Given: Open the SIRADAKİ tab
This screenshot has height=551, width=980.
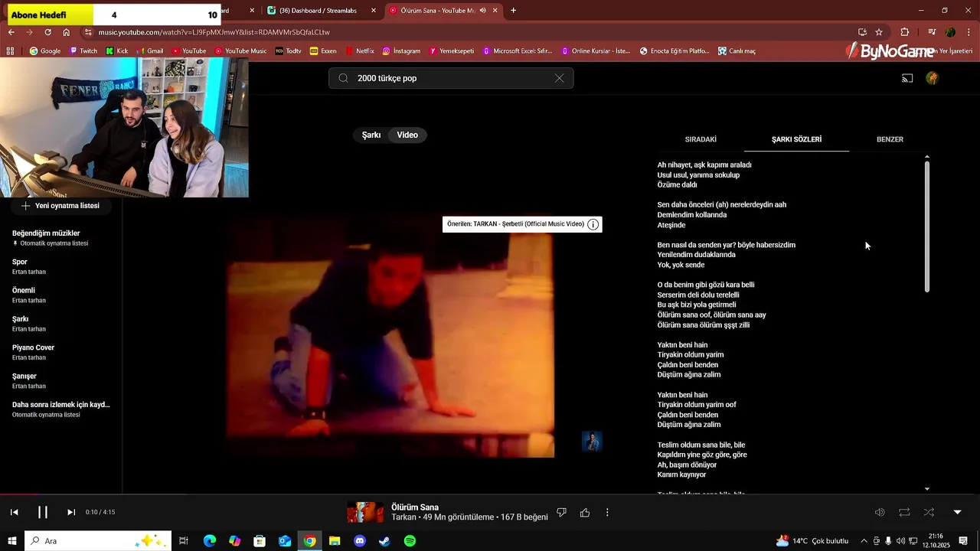Looking at the screenshot, I should (x=701, y=139).
